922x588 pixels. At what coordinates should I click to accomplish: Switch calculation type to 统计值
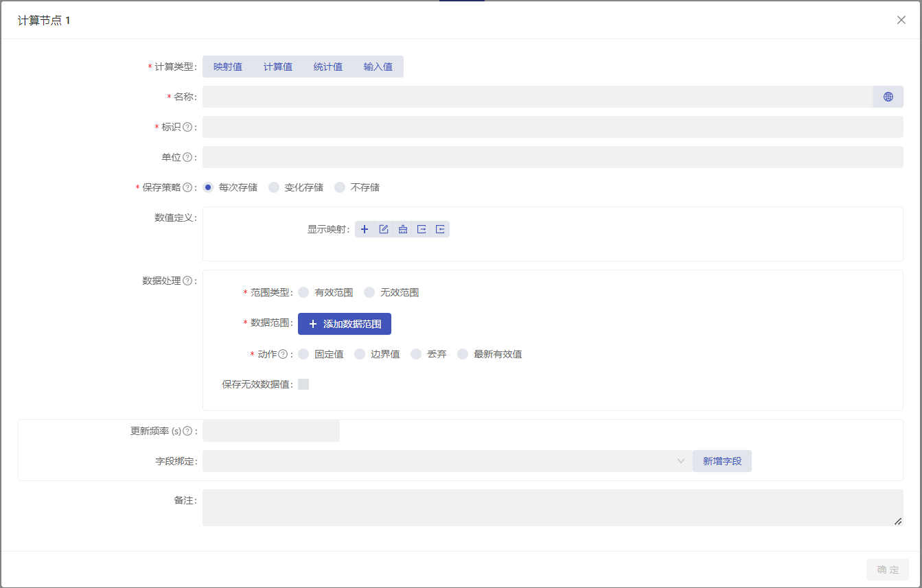(328, 67)
